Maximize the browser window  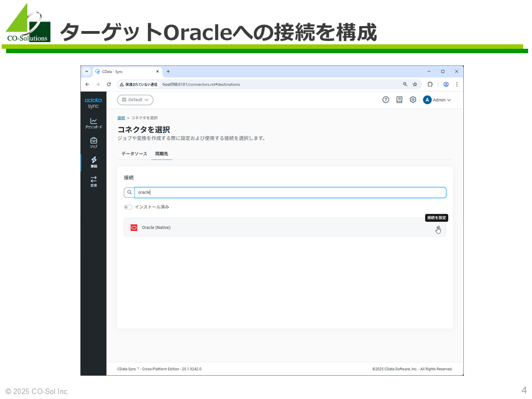point(443,71)
